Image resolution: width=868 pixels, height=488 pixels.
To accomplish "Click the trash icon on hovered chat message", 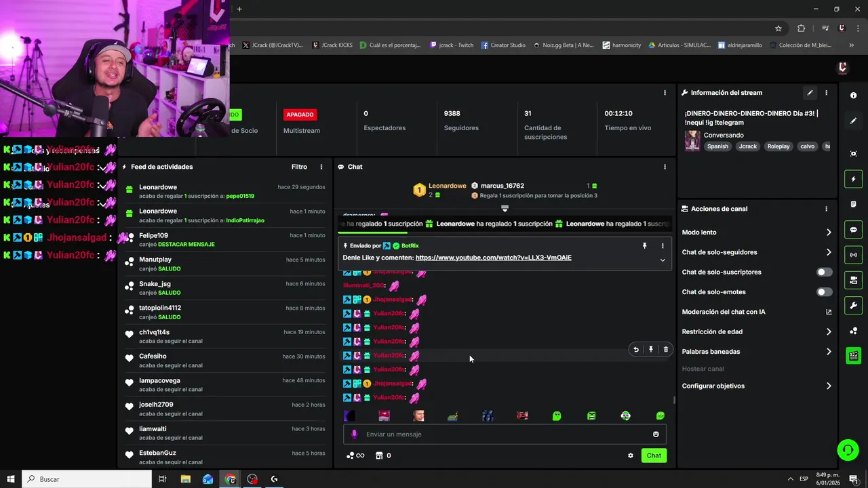I will pyautogui.click(x=665, y=350).
